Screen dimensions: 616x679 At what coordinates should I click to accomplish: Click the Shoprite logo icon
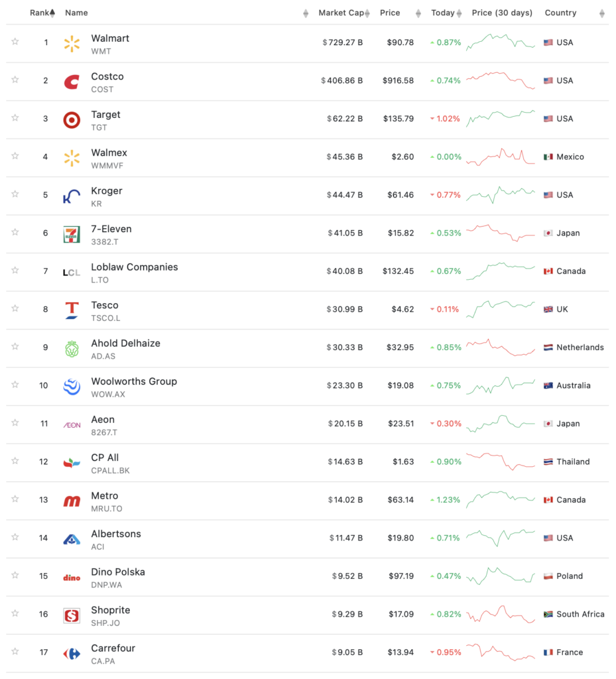tap(72, 615)
